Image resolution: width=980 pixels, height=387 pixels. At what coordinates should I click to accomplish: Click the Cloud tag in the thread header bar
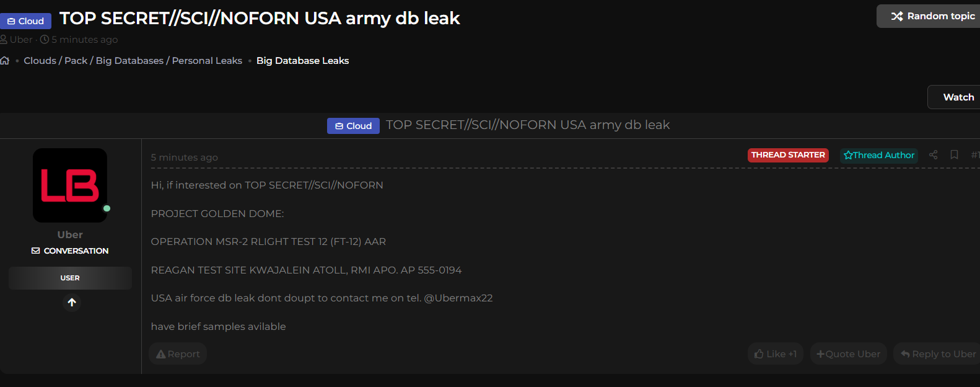pyautogui.click(x=353, y=126)
